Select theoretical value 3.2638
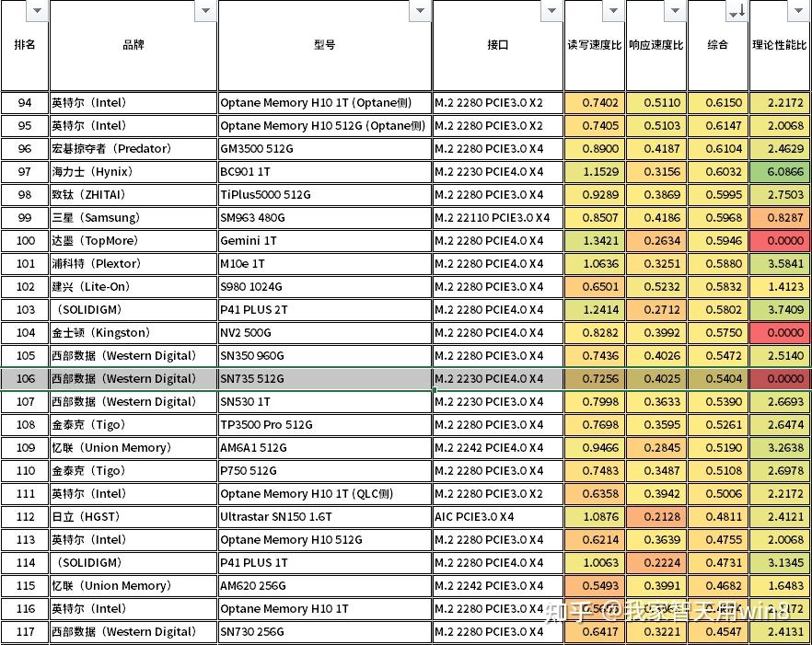The height and width of the screenshot is (645, 812). point(780,447)
